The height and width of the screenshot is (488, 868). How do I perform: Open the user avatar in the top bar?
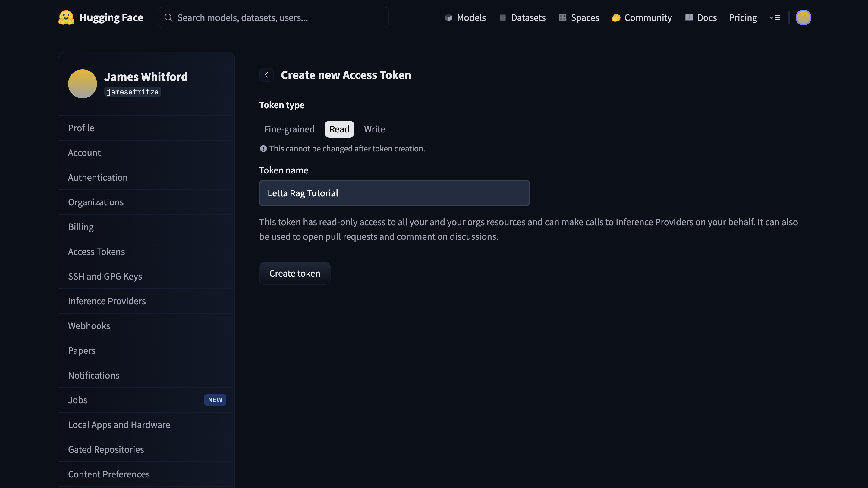pyautogui.click(x=803, y=17)
